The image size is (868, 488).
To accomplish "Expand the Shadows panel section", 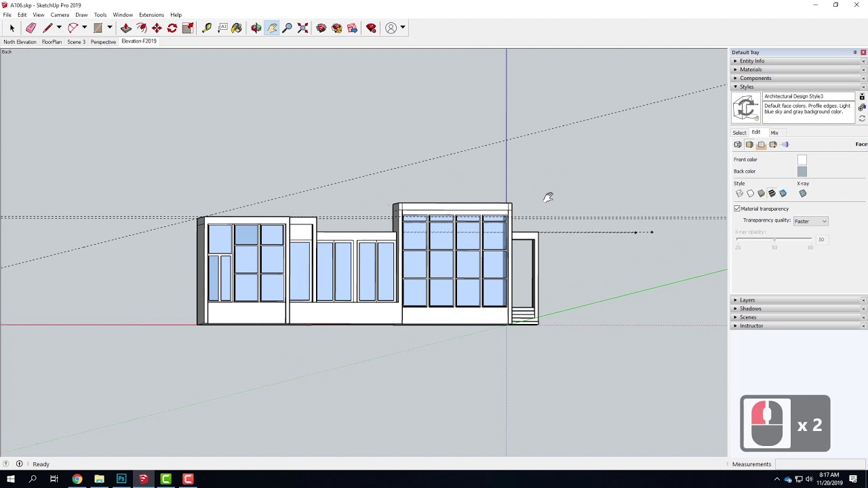I will [750, 308].
